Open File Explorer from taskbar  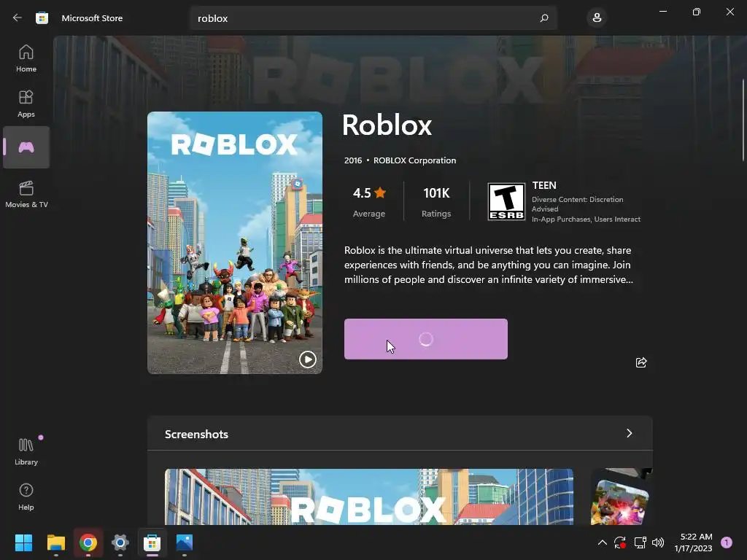coord(55,542)
